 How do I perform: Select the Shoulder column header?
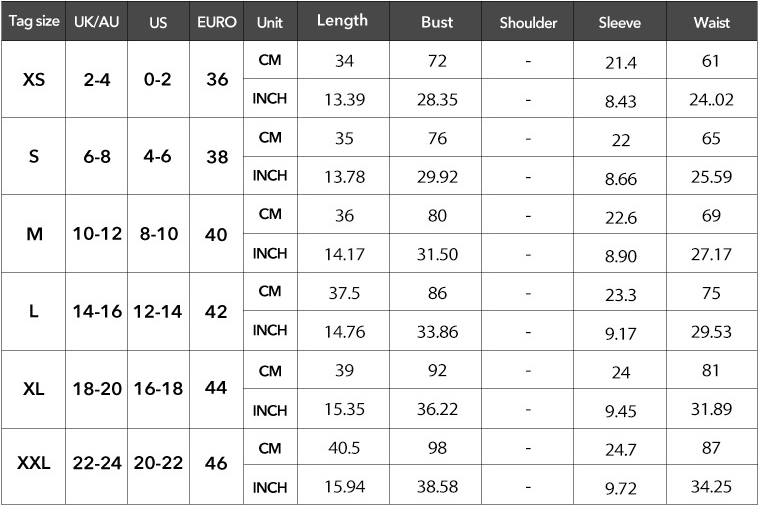pyautogui.click(x=528, y=21)
